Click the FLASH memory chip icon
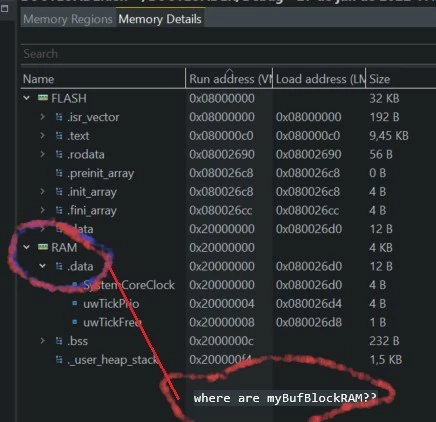This screenshot has height=422, width=436. (43, 98)
